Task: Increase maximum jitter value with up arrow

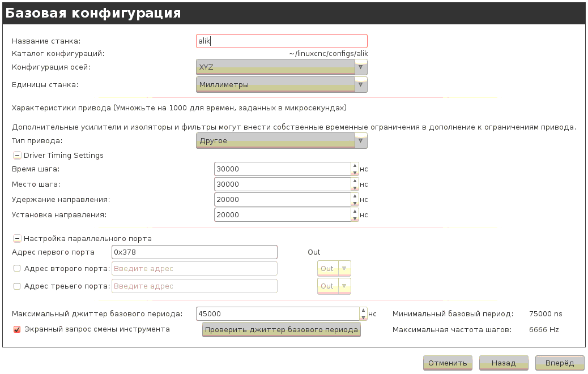Action: (363, 311)
